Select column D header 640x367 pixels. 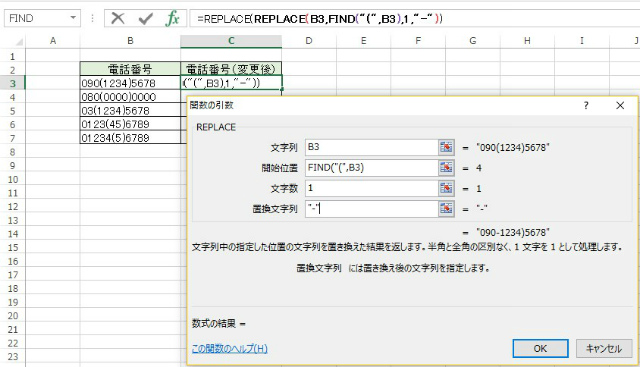(309, 41)
